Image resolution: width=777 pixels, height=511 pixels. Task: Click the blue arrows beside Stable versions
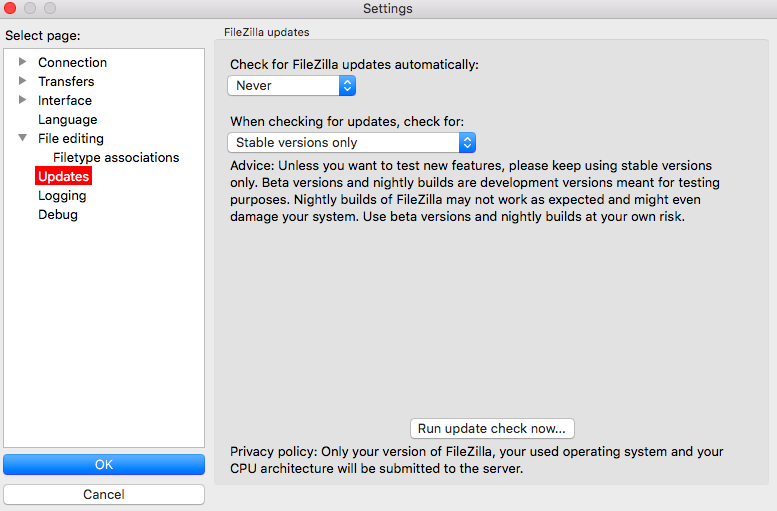pyautogui.click(x=467, y=143)
